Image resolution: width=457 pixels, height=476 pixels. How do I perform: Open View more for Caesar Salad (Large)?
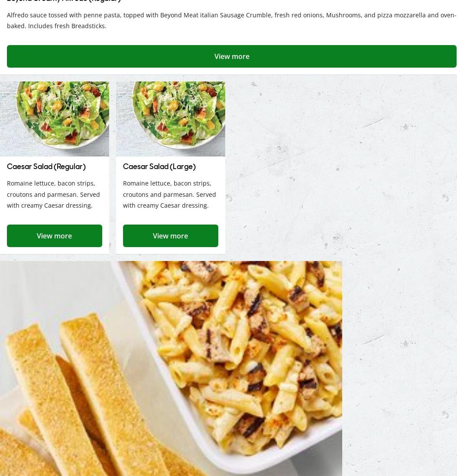click(170, 236)
